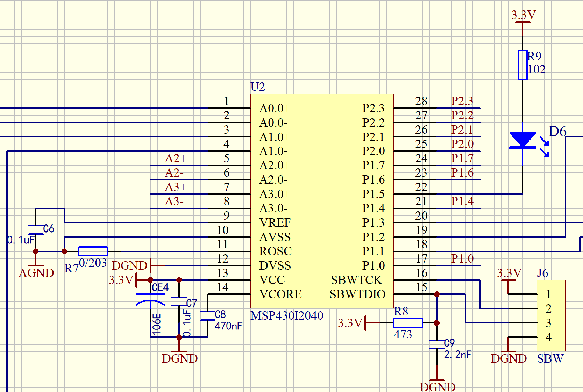Click the ROSC pin name inside U2
This screenshot has width=583, height=392.
point(275,251)
